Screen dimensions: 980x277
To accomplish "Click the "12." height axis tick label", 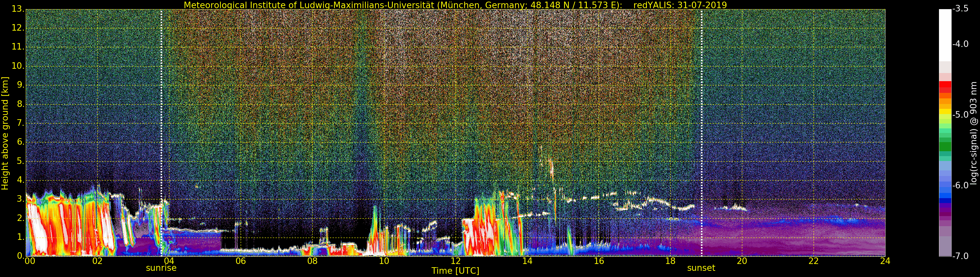I will point(18,28).
